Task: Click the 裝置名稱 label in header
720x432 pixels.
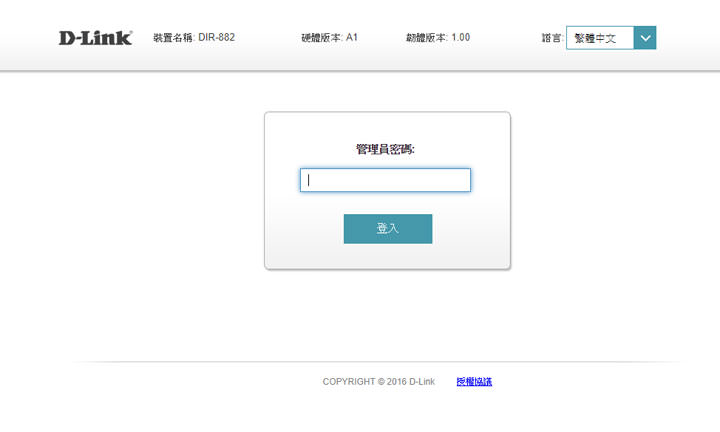Action: [x=173, y=37]
